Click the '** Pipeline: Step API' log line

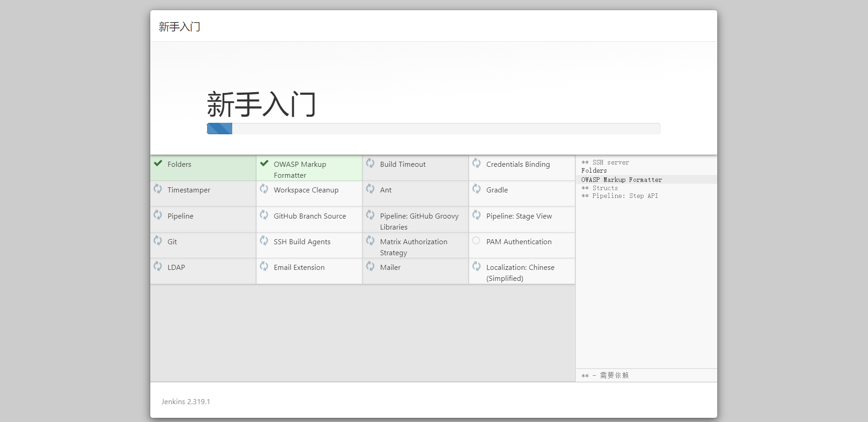(620, 196)
